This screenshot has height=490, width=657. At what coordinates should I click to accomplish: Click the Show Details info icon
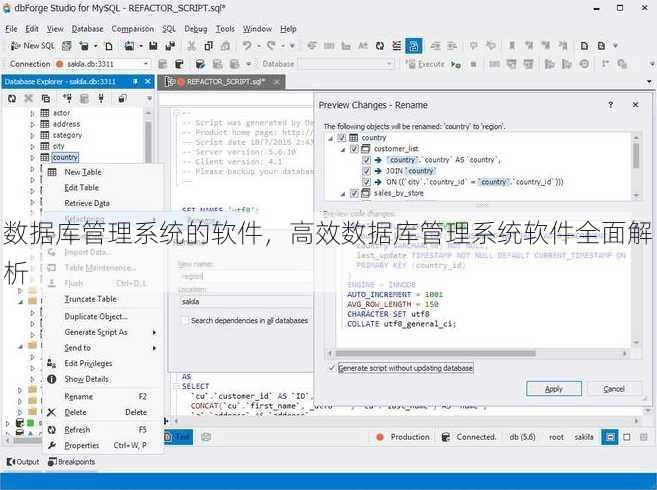[x=52, y=379]
